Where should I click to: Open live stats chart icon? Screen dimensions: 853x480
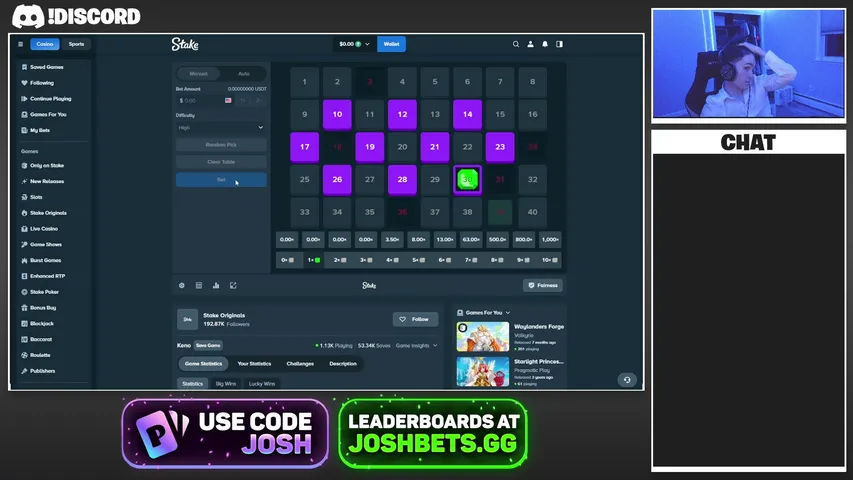[x=216, y=285]
